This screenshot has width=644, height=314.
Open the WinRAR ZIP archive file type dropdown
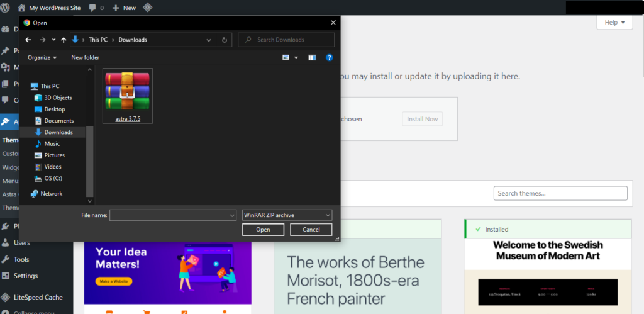pos(287,215)
